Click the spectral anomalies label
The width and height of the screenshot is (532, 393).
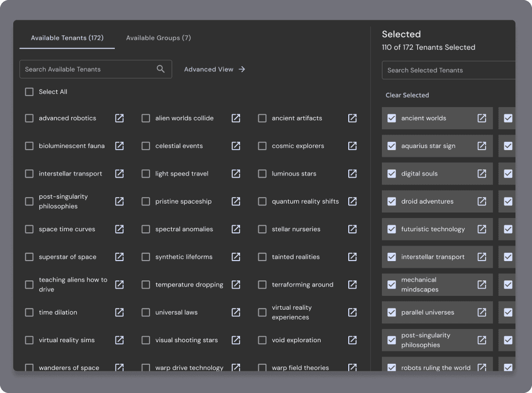tap(184, 229)
